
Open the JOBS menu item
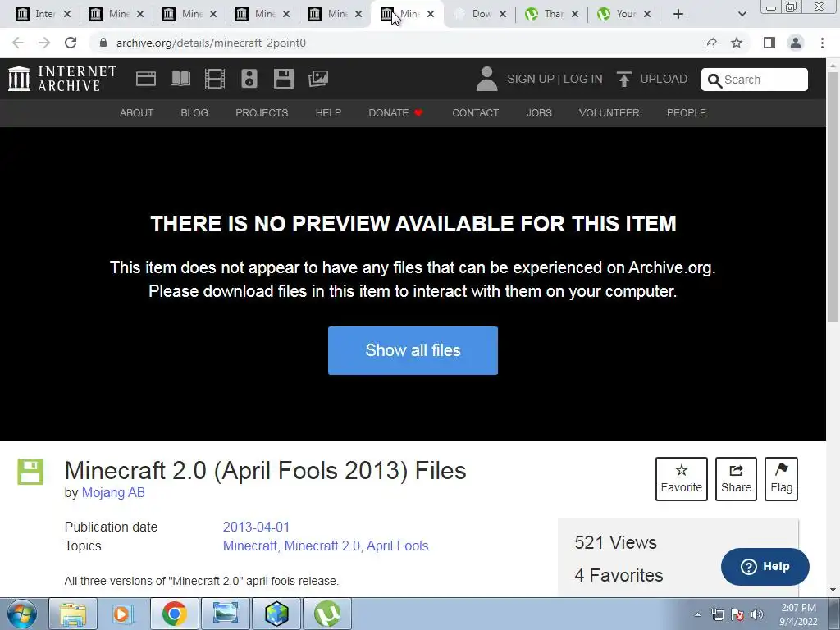(539, 113)
